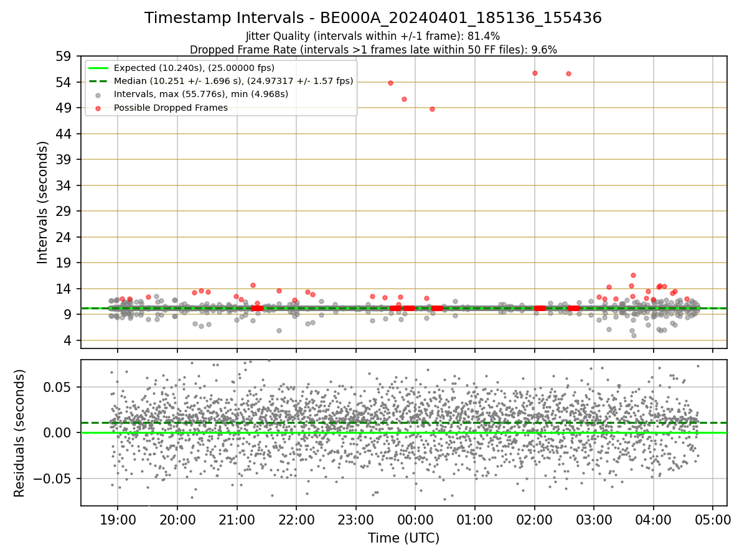The height and width of the screenshot is (560, 747).
Task: Click the 'Possible Dropped Frames' legend entry
Action: click(171, 108)
